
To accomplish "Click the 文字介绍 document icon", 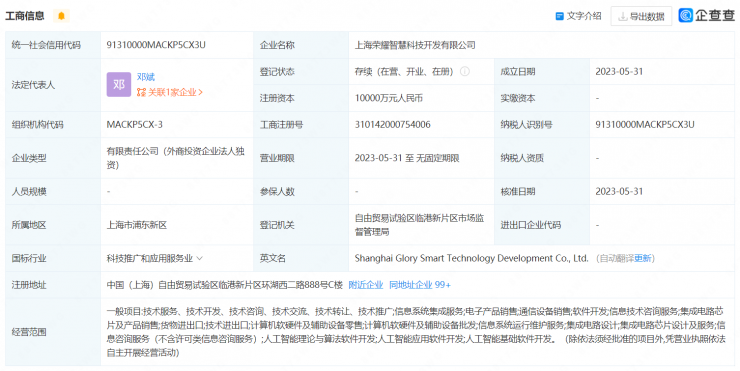I will 559,16.
